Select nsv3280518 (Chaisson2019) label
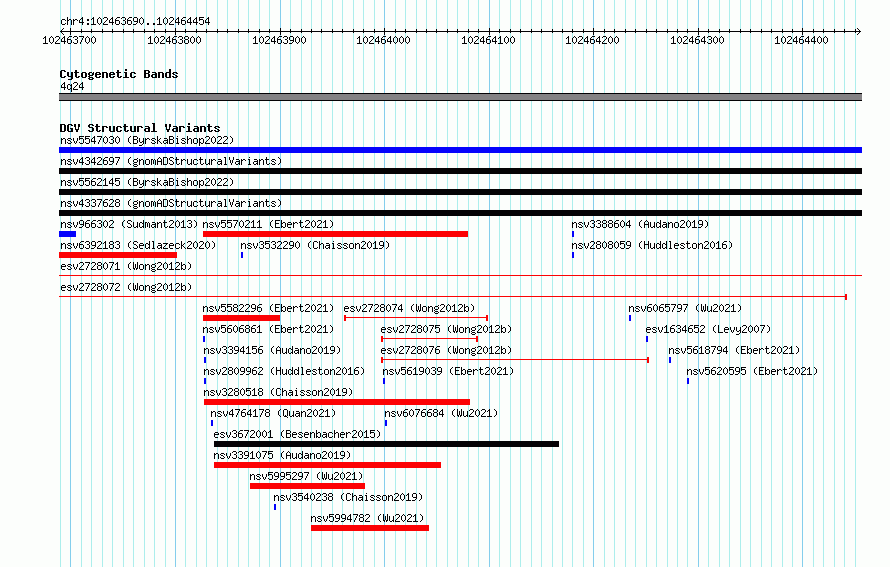This screenshot has height=567, width=890. coord(278,392)
